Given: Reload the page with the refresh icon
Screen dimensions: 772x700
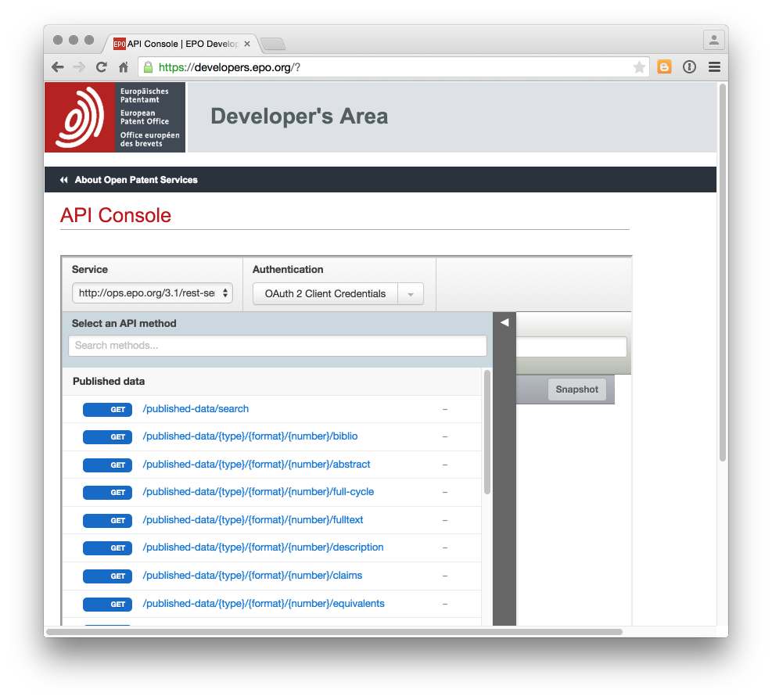Looking at the screenshot, I should pos(102,67).
